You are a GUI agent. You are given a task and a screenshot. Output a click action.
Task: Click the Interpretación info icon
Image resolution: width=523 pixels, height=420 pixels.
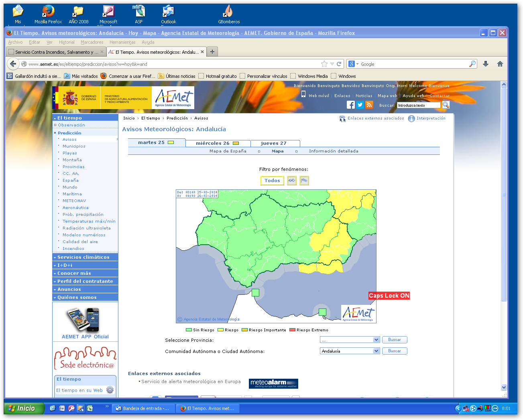click(x=411, y=118)
